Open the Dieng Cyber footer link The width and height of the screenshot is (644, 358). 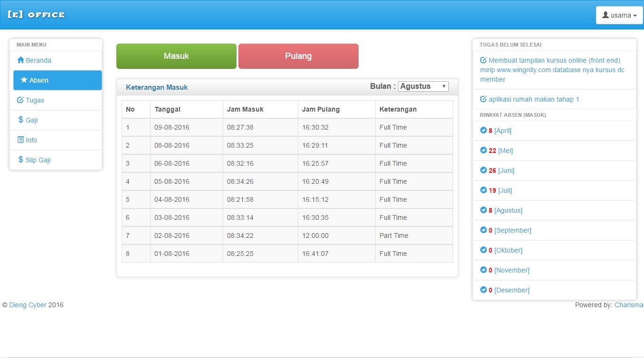tap(28, 305)
